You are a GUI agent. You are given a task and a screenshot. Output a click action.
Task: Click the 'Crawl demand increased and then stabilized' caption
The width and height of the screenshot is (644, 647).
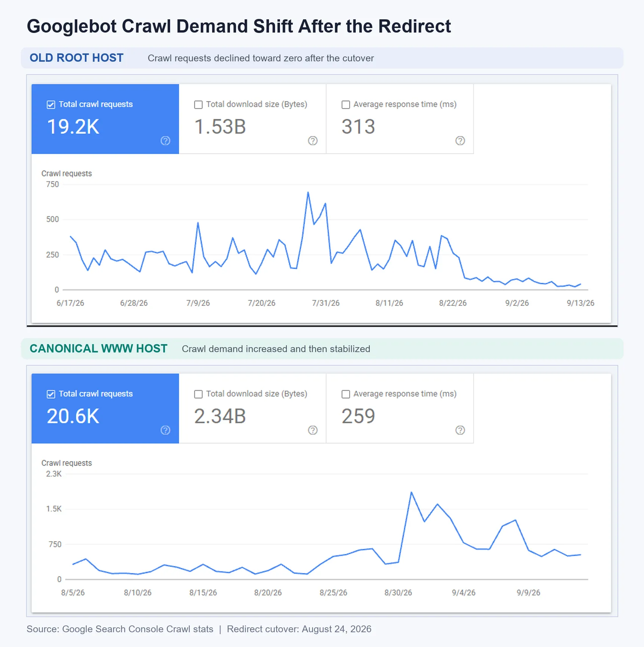point(276,349)
